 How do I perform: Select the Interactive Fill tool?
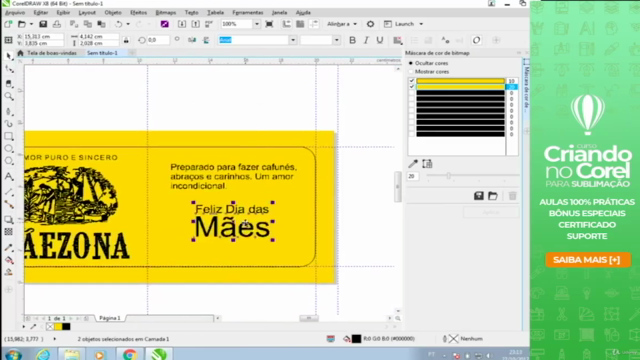click(x=9, y=260)
